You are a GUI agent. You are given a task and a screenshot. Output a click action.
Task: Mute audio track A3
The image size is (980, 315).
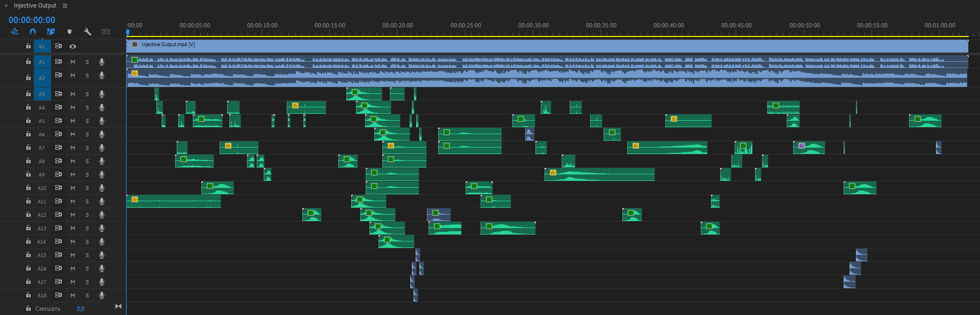[x=73, y=94]
